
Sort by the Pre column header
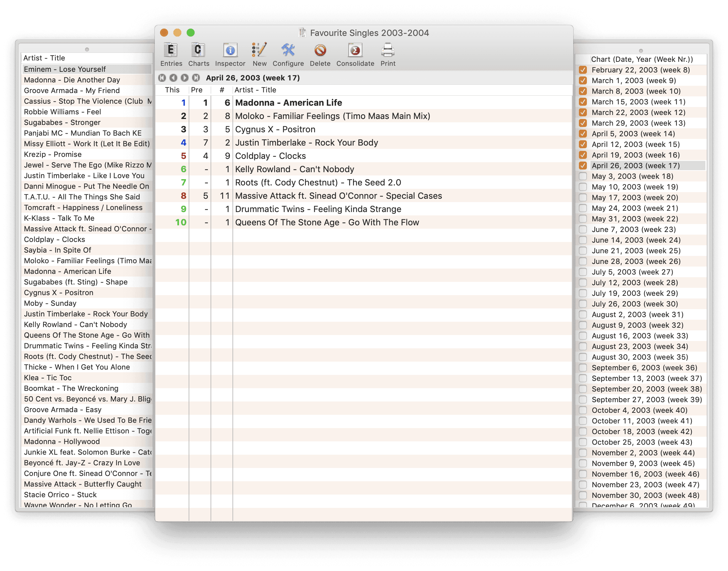click(x=197, y=90)
